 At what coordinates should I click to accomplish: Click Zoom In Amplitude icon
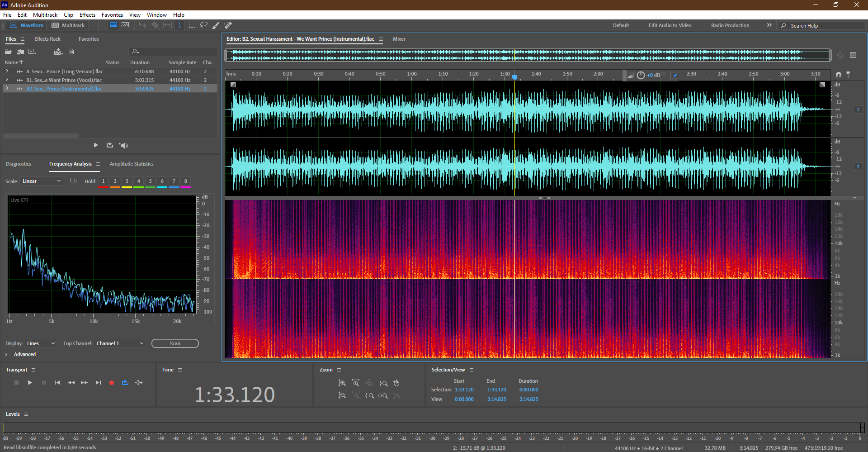point(342,383)
